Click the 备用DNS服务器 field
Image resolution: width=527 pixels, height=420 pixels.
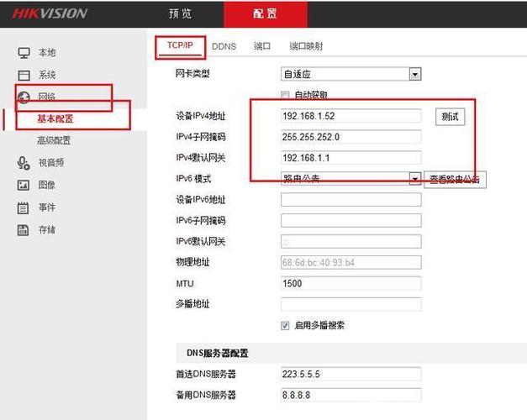(350, 395)
